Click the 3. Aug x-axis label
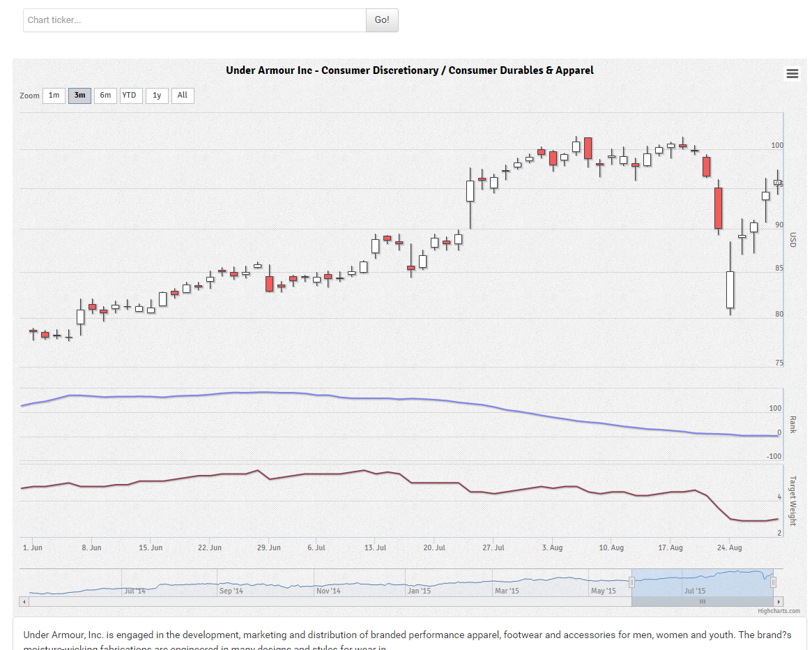The height and width of the screenshot is (650, 812). click(x=552, y=547)
